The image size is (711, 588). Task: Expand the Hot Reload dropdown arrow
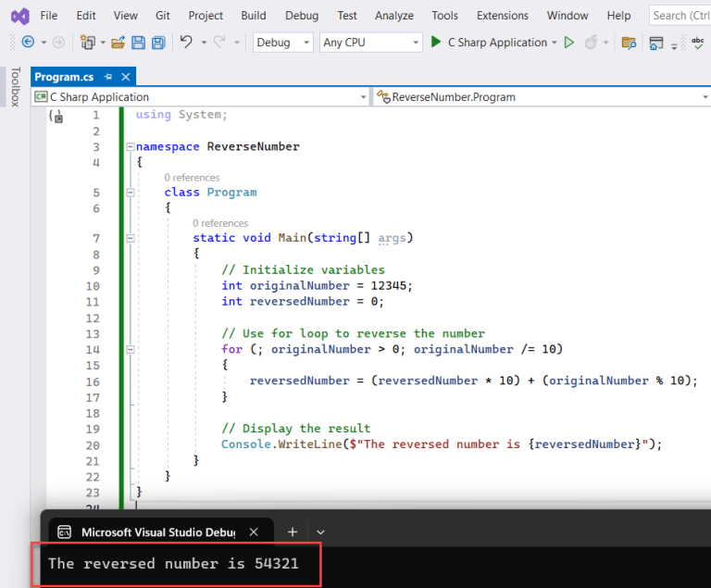coord(605,43)
